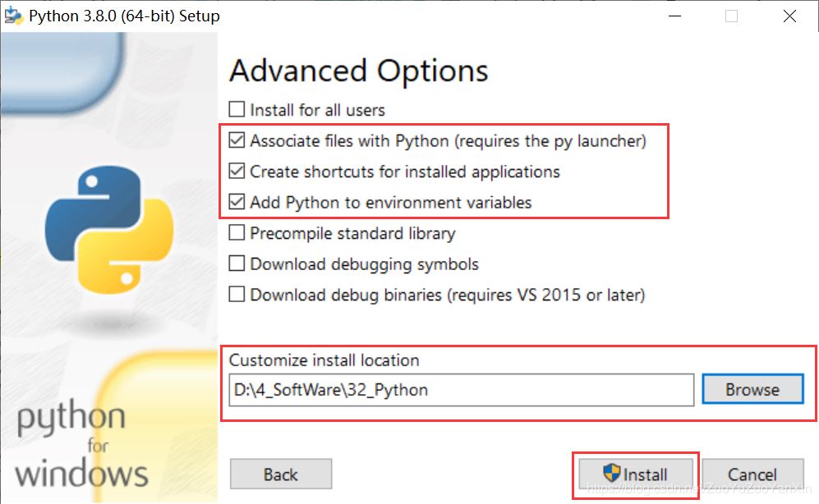Click the Python 3.8.0 Setup title text
819x504 pixels.
(125, 16)
